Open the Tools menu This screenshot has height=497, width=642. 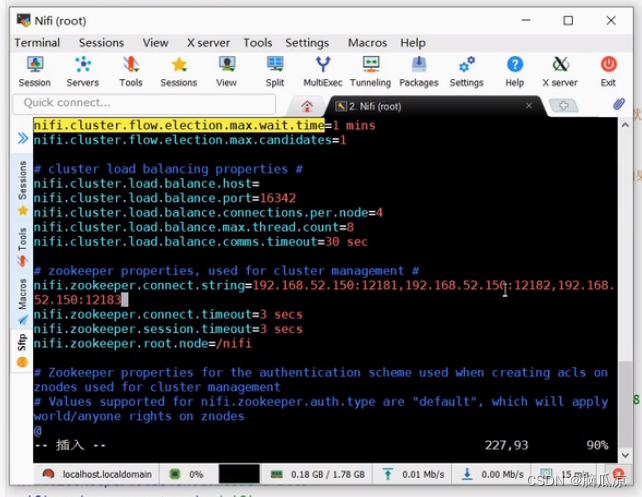coord(258,43)
